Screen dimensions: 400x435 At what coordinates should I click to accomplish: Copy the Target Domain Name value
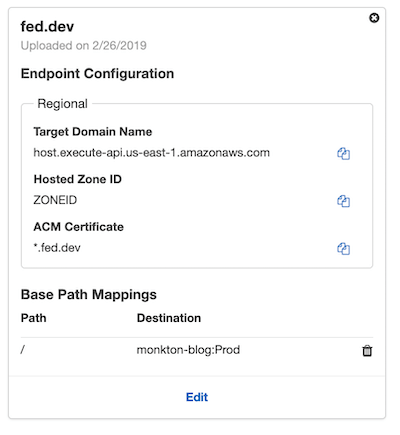[x=343, y=154]
